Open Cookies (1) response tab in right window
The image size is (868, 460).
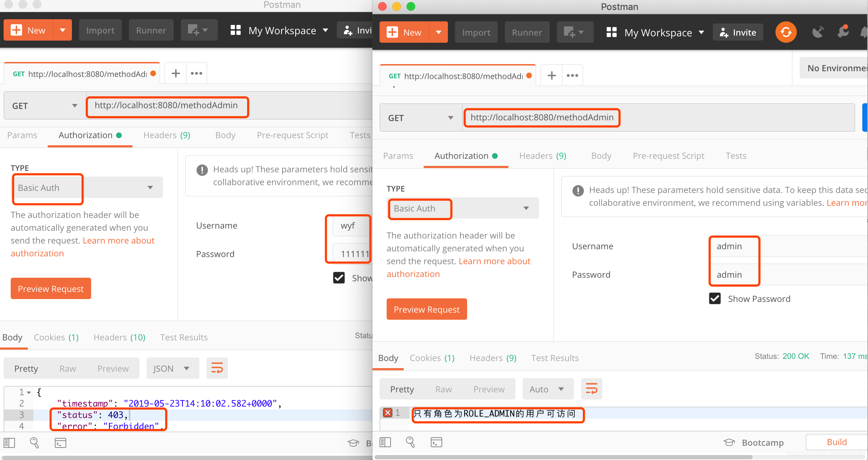coord(432,358)
